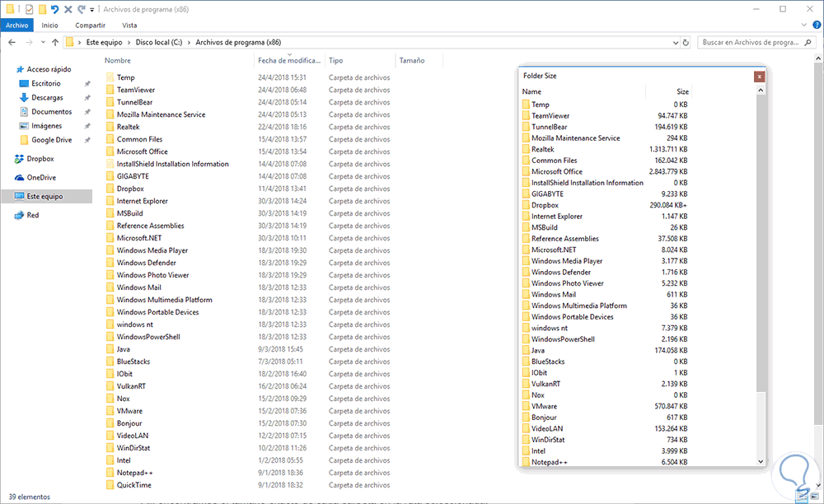
Task: Click the properties checkmark icon in title bar
Action: pos(30,9)
